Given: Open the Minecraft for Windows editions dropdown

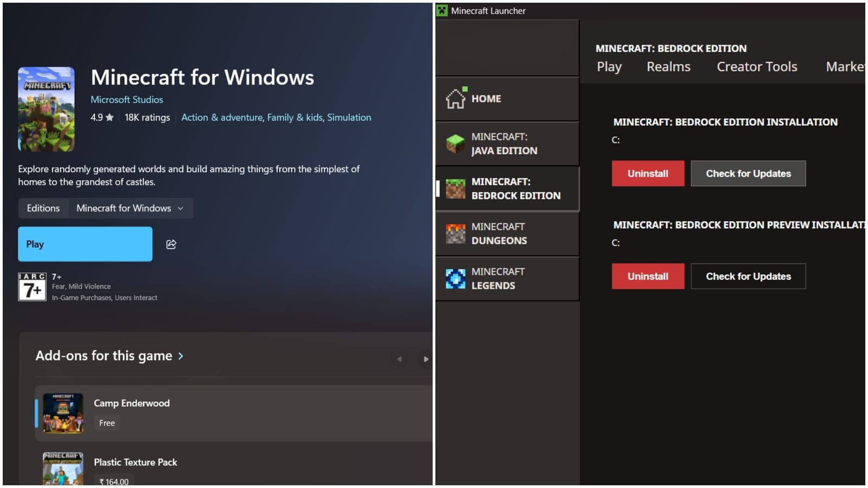Looking at the screenshot, I should pos(130,208).
